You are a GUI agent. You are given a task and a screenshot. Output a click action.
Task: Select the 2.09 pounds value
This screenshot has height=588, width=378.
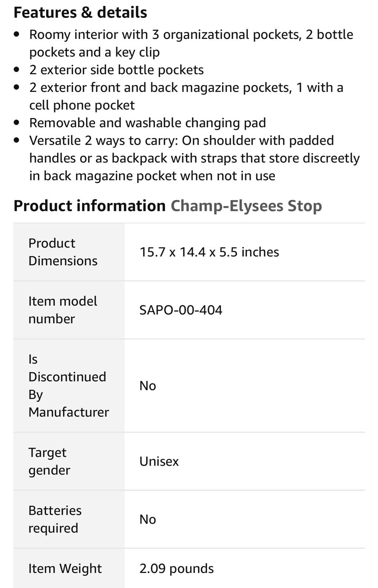176,569
